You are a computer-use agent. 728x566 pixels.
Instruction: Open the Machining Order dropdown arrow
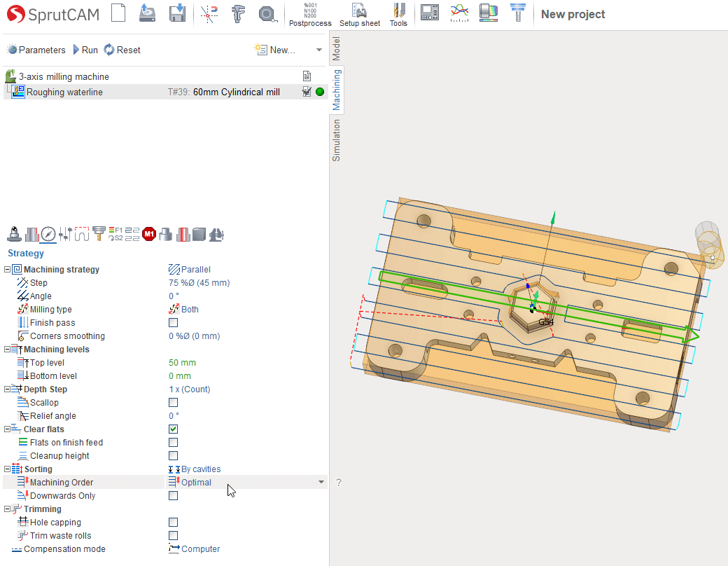[x=321, y=483]
